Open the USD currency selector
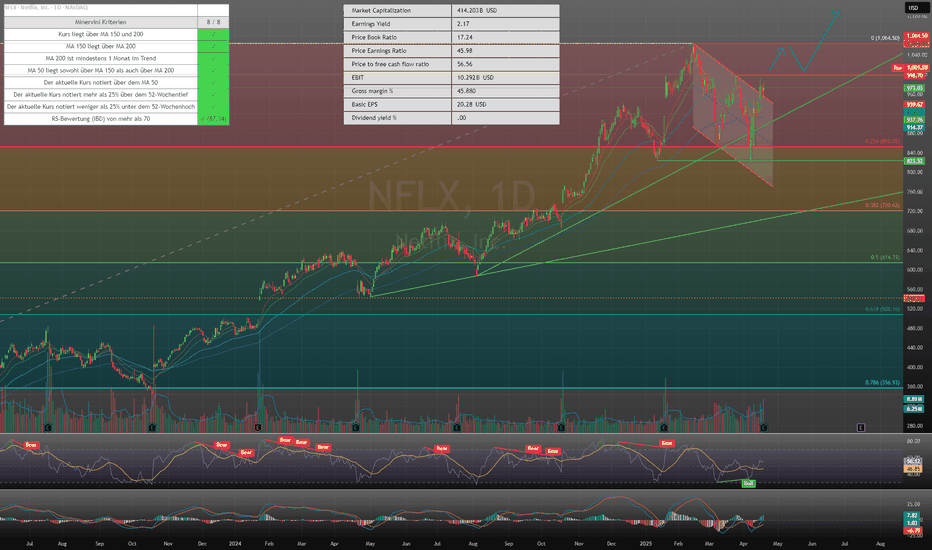The width and height of the screenshot is (932, 550). pyautogui.click(x=913, y=8)
